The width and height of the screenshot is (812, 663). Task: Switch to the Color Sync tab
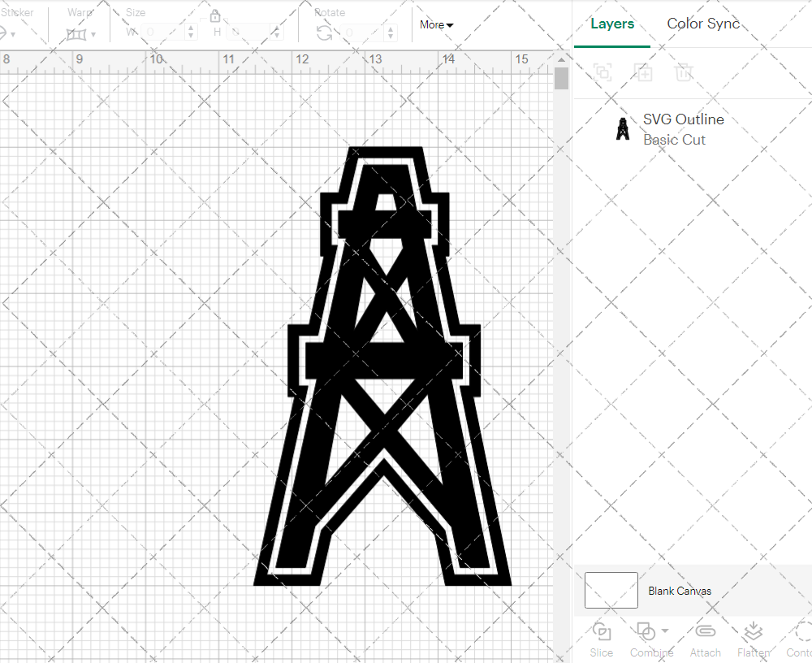pos(703,24)
